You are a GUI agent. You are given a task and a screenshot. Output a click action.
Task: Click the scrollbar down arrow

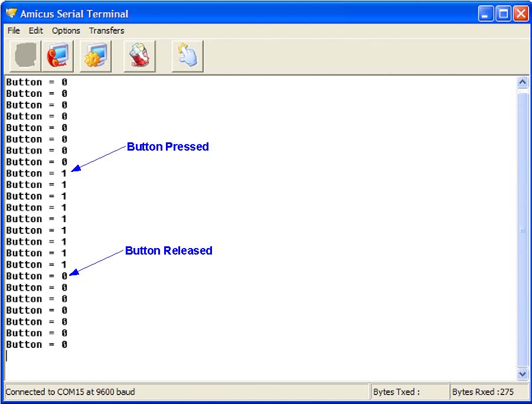coord(523,374)
